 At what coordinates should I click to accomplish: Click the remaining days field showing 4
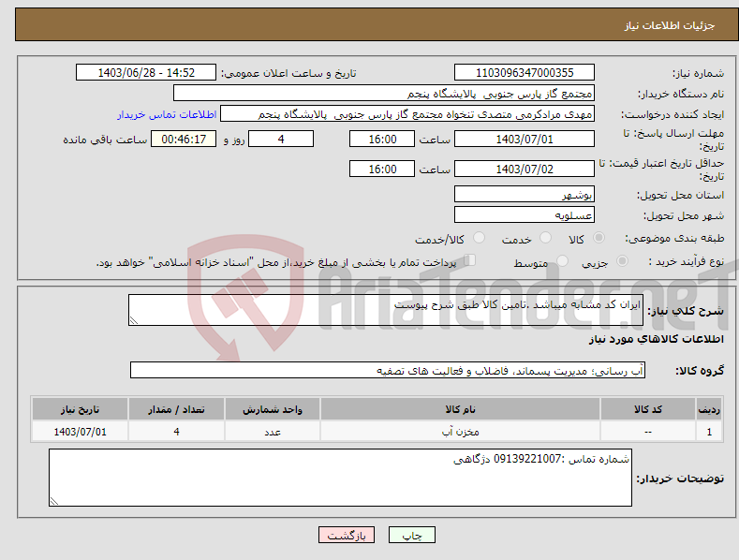pyautogui.click(x=281, y=139)
